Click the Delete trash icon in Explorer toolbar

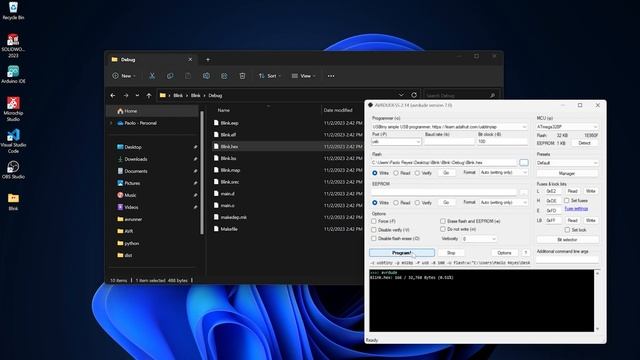[x=242, y=76]
